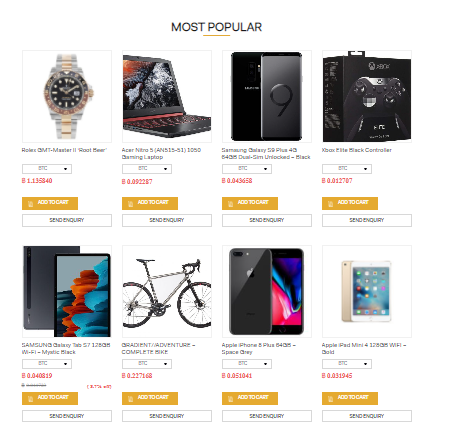Click cart icon on Xbox Elite Controller button
459x444 pixels.
[x=330, y=204]
